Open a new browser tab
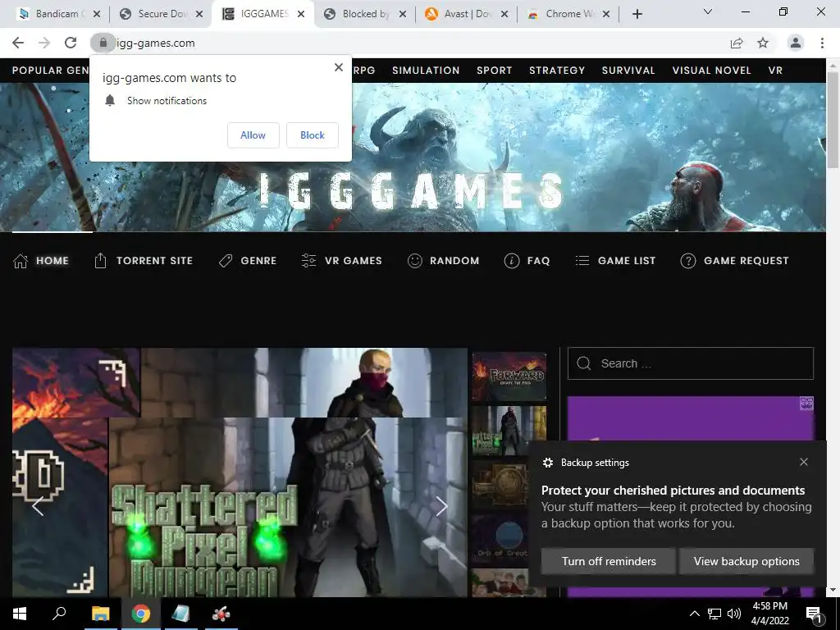The image size is (840, 630). coord(637,14)
